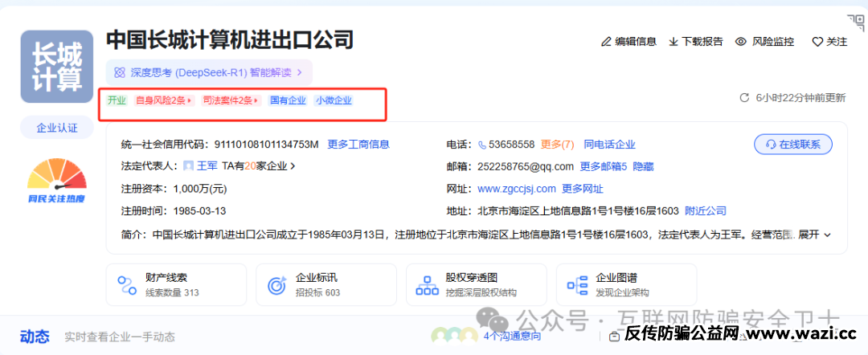The height and width of the screenshot is (355, 868).
Task: Expand the 自身风险2条 tag
Action: point(164,100)
